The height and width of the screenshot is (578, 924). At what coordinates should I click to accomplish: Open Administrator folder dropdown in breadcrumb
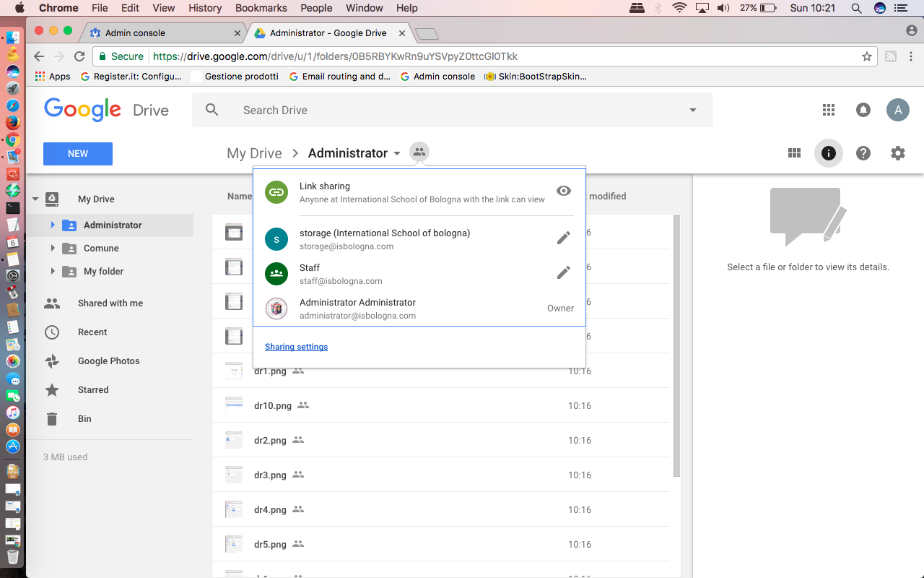pyautogui.click(x=397, y=154)
